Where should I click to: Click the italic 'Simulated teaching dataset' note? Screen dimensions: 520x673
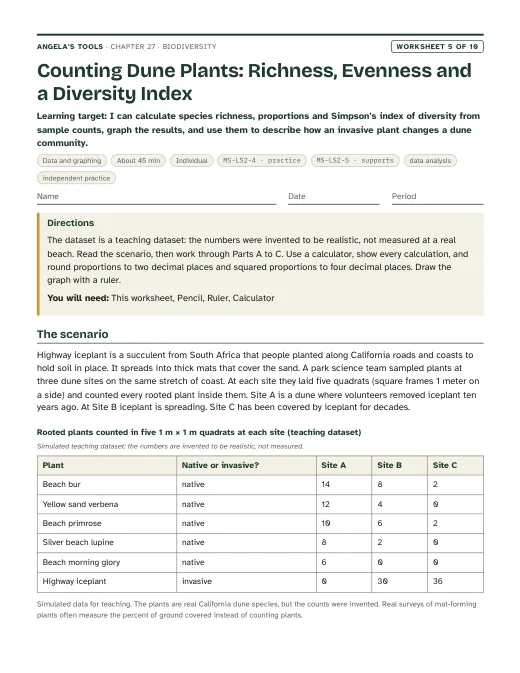170,446
